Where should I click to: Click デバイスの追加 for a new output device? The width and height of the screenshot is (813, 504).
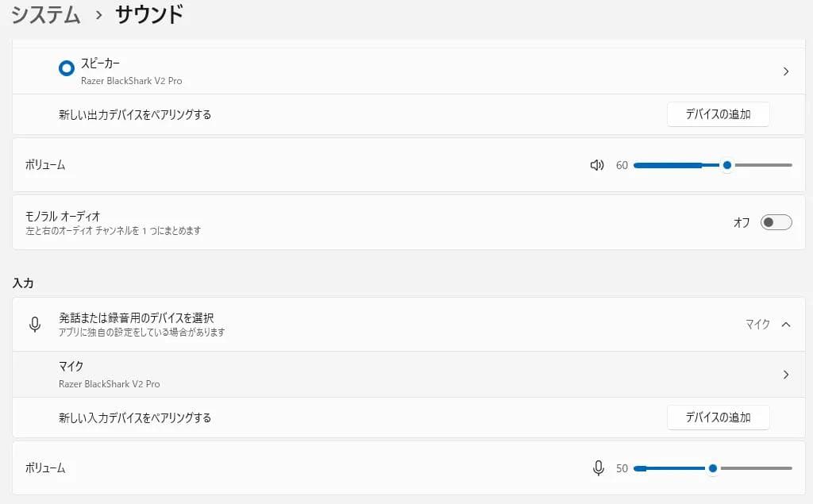tap(718, 114)
